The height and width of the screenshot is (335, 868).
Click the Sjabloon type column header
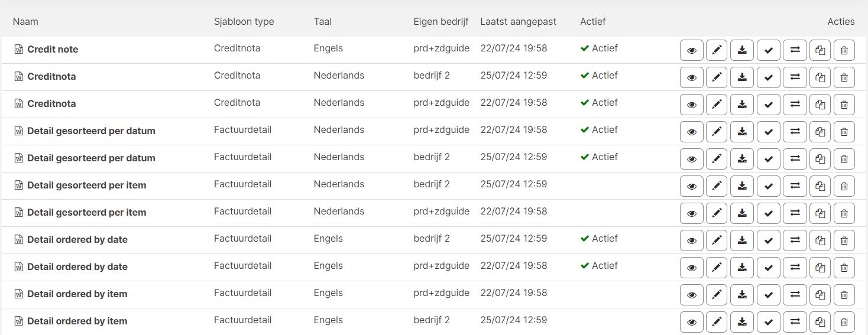[x=244, y=21]
